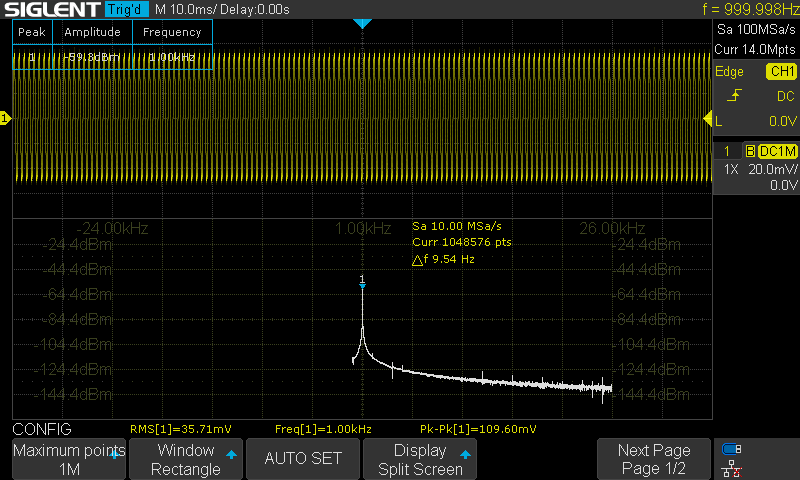
Task: Click the trigger level arrow on right edge
Action: (707, 119)
